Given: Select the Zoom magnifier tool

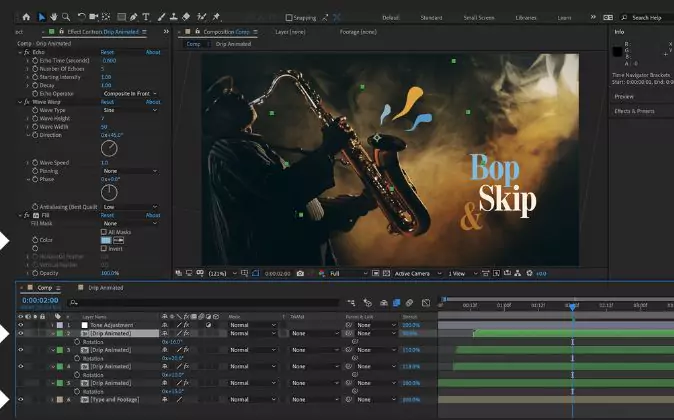Looking at the screenshot, I should 66,17.
